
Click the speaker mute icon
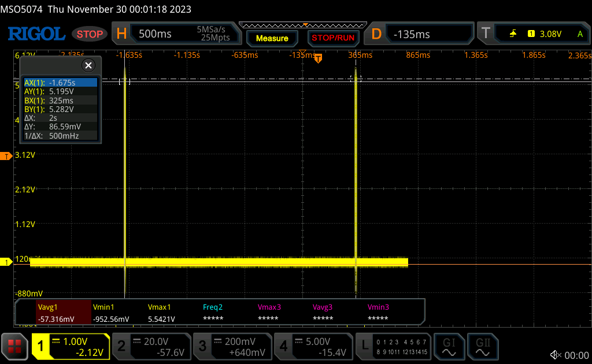pyautogui.click(x=556, y=355)
